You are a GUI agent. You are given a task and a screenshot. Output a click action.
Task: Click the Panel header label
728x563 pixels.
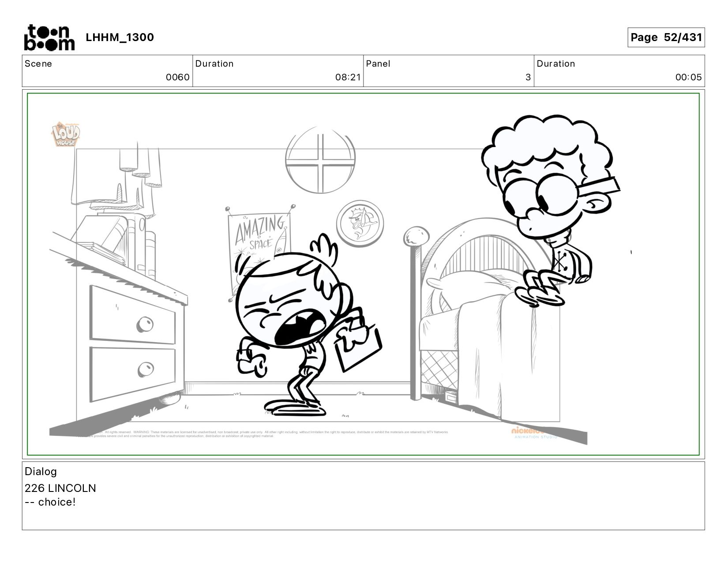[378, 64]
